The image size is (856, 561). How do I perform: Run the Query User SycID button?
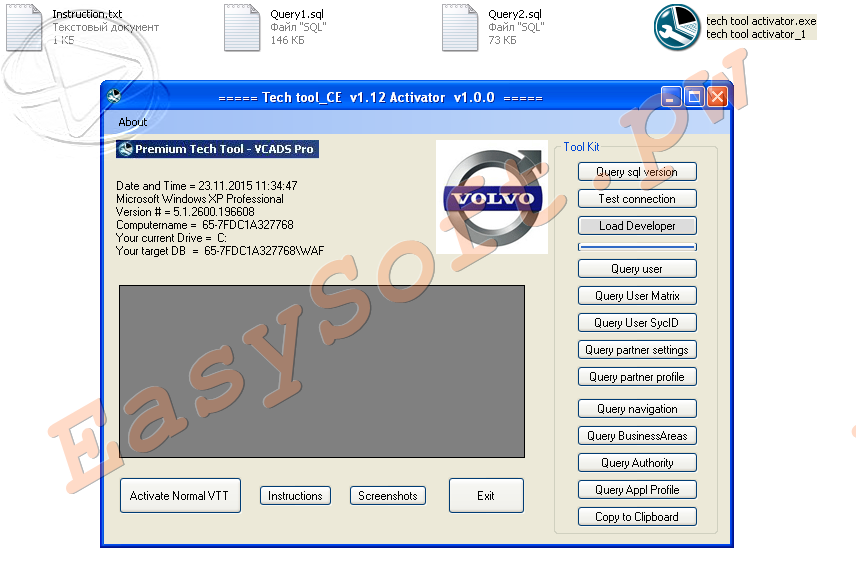tap(637, 323)
